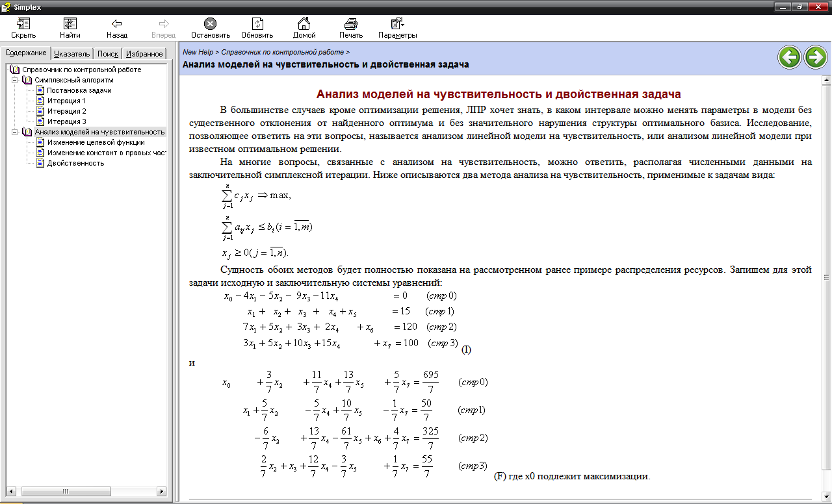Select Симплексный алгоритм tree label
The image size is (832, 504).
click(x=74, y=80)
